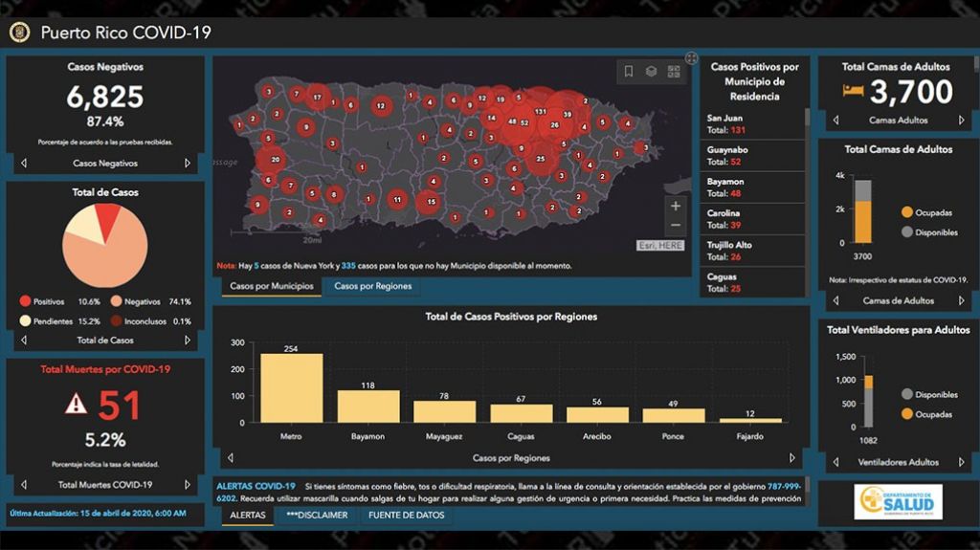Image resolution: width=980 pixels, height=550 pixels.
Task: Show next slide after Camas Adultos
Action: coord(962,121)
